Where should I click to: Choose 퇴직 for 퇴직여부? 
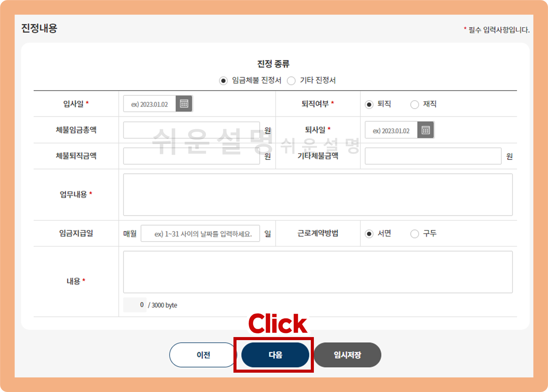click(x=369, y=104)
